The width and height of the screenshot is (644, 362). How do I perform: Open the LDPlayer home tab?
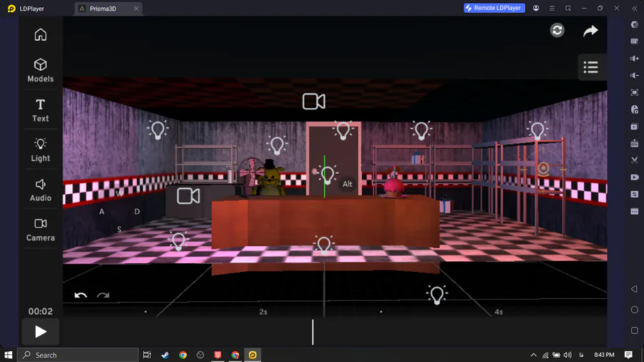(26, 9)
